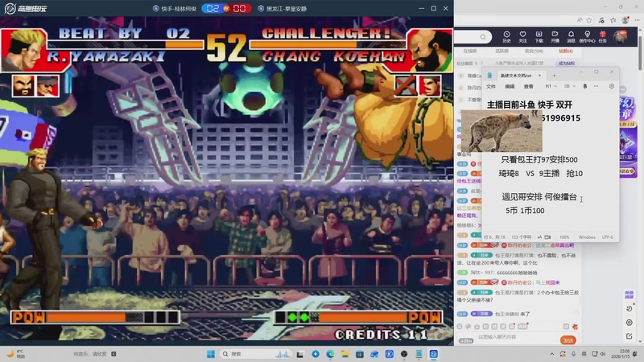644x362 pixels.
Task: Switch input method 英 in tray
Action: tap(584, 354)
